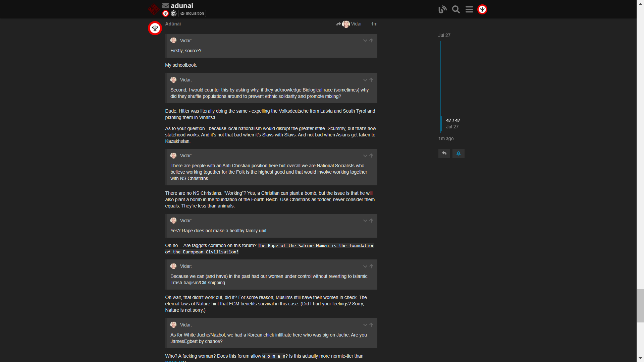Expand the quote beginning 'Yes?'
This screenshot has height=362, width=644.
pyautogui.click(x=365, y=221)
